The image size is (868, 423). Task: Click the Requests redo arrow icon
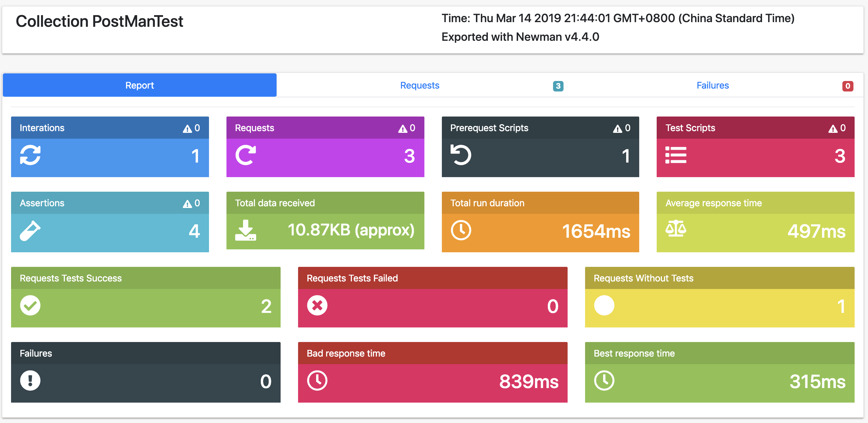pos(246,155)
